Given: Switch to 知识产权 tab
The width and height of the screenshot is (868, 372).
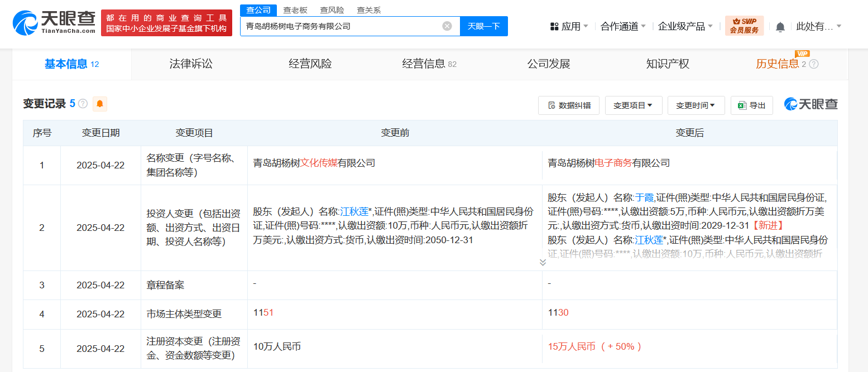Looking at the screenshot, I should [668, 64].
